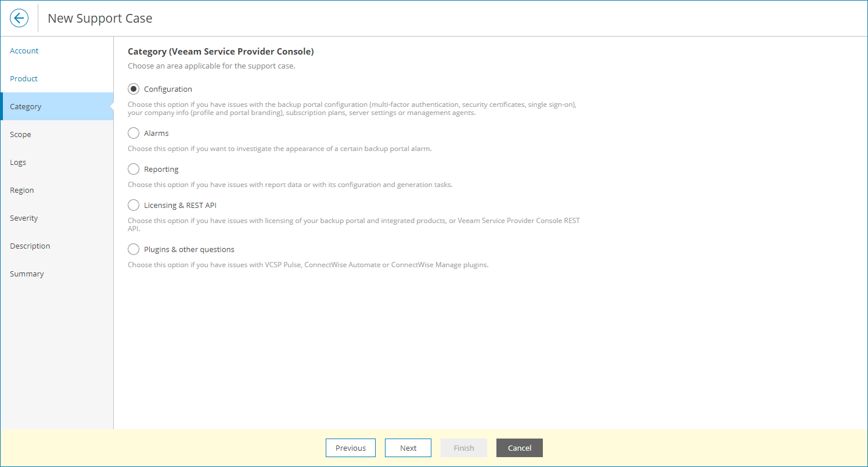Click the New Support Case title
Image resolution: width=868 pixels, height=467 pixels.
[x=100, y=19]
